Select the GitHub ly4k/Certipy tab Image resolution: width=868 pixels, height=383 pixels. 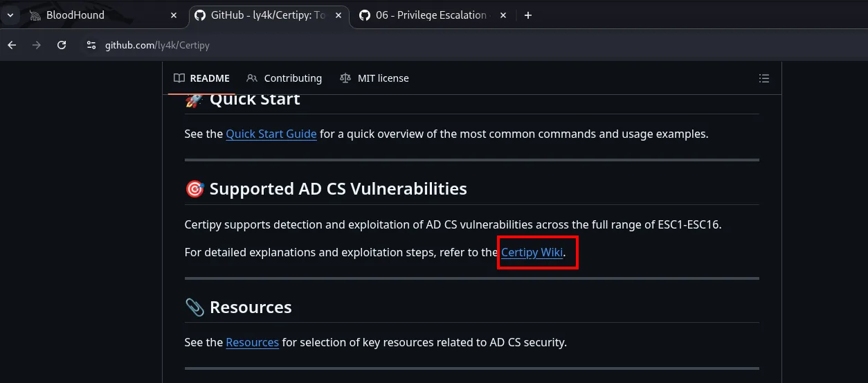coord(268,15)
